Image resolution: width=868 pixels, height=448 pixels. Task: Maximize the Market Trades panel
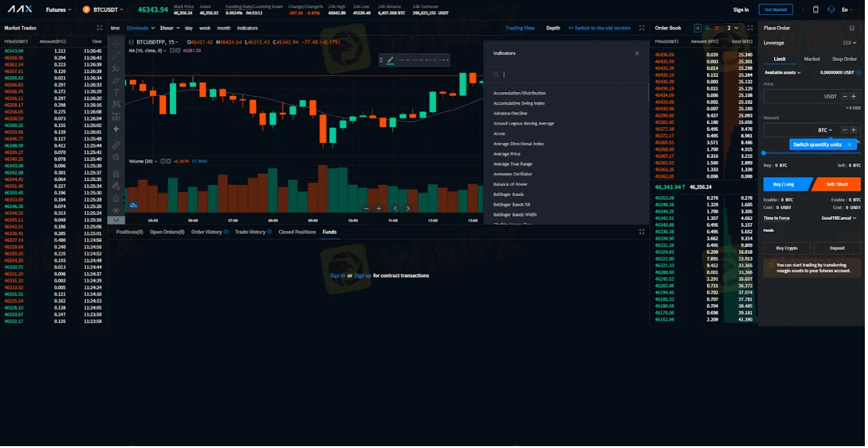[99, 28]
